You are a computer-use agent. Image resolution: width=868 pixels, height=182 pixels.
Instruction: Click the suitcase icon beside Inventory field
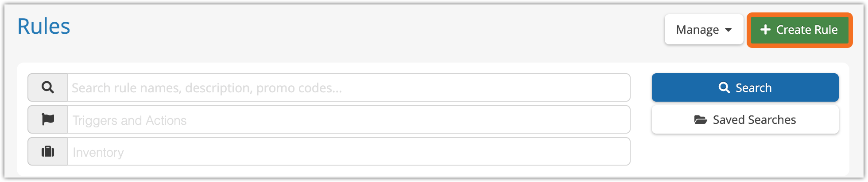[48, 152]
